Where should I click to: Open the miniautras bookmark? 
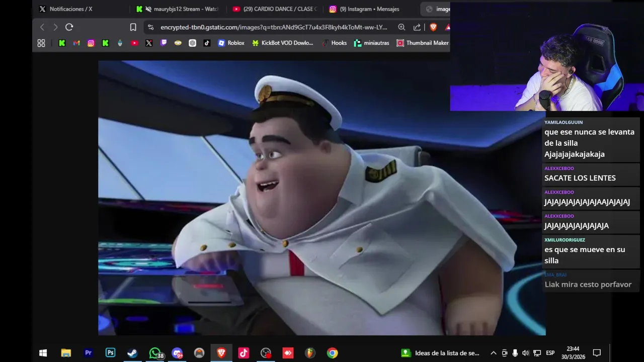371,43
